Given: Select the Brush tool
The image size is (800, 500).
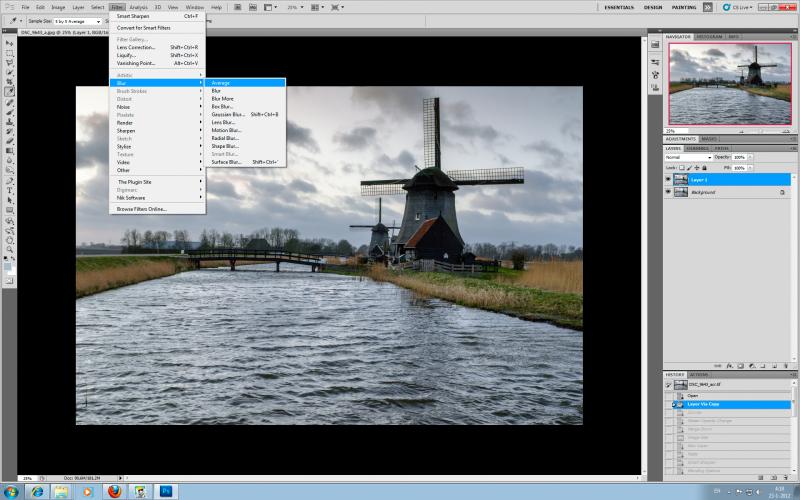Looking at the screenshot, I should tap(9, 112).
